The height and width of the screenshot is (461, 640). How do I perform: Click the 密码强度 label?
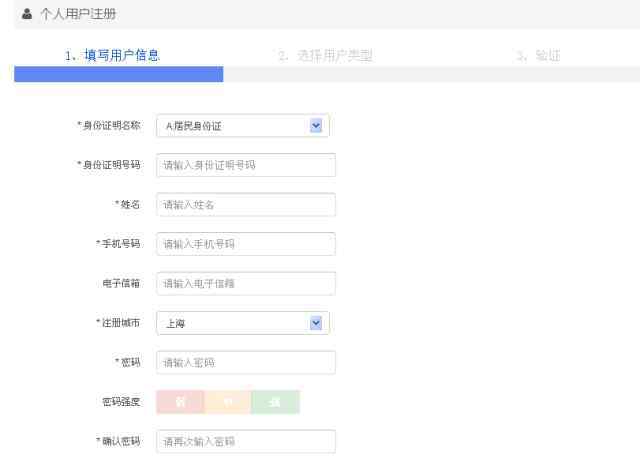tap(121, 402)
